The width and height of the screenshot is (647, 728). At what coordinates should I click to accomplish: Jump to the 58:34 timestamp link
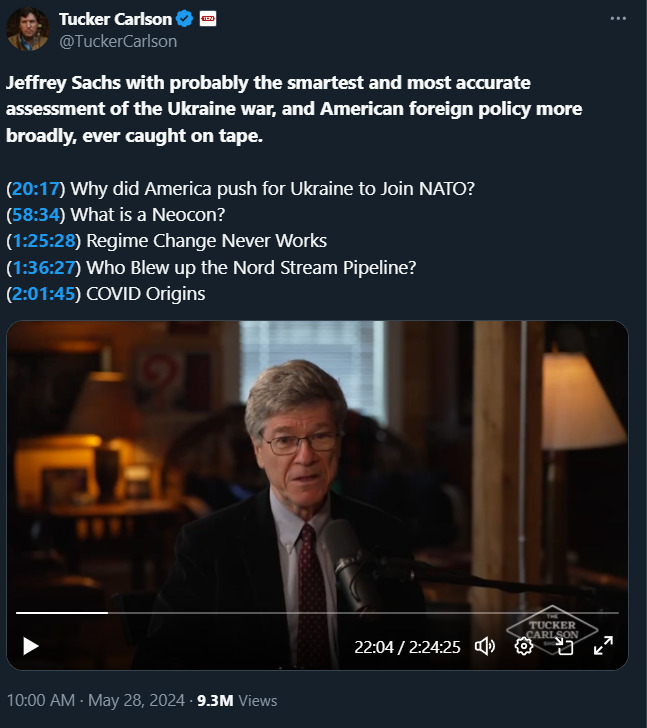point(35,215)
